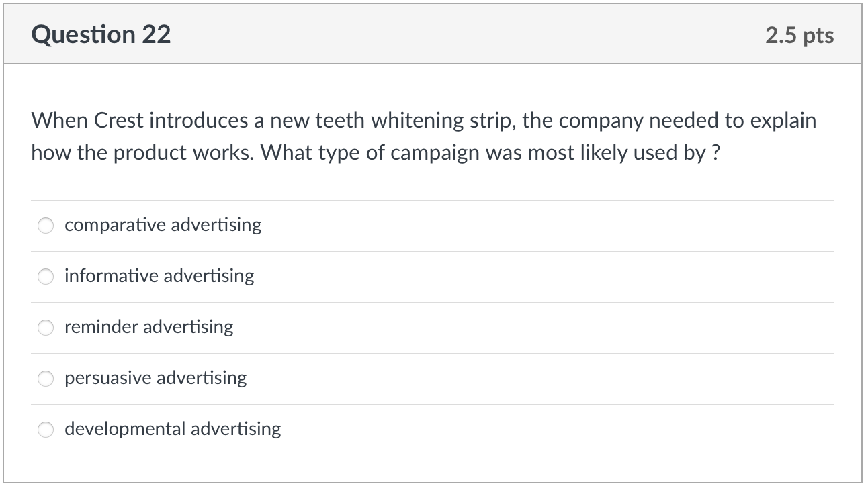
Task: Choose the reminder advertising radio button
Action: 45,328
